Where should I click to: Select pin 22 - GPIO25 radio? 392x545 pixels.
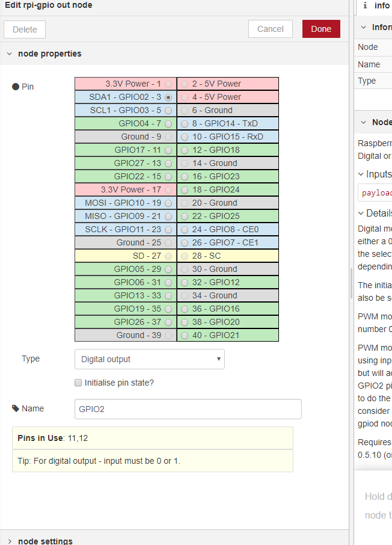(x=185, y=216)
